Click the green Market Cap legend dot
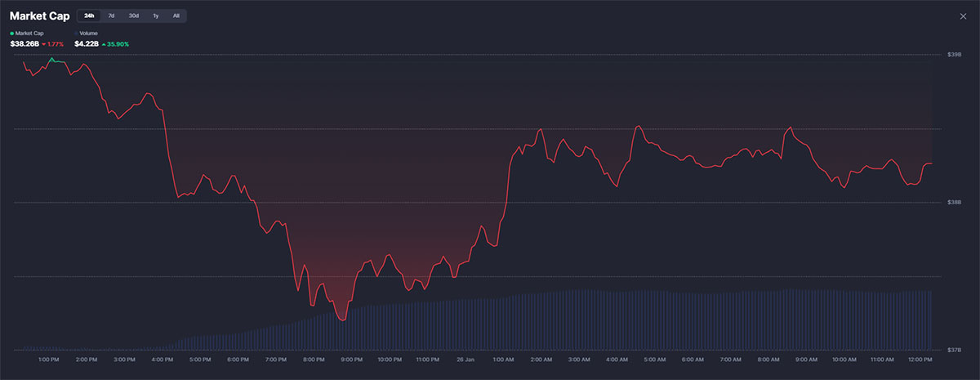 point(11,34)
